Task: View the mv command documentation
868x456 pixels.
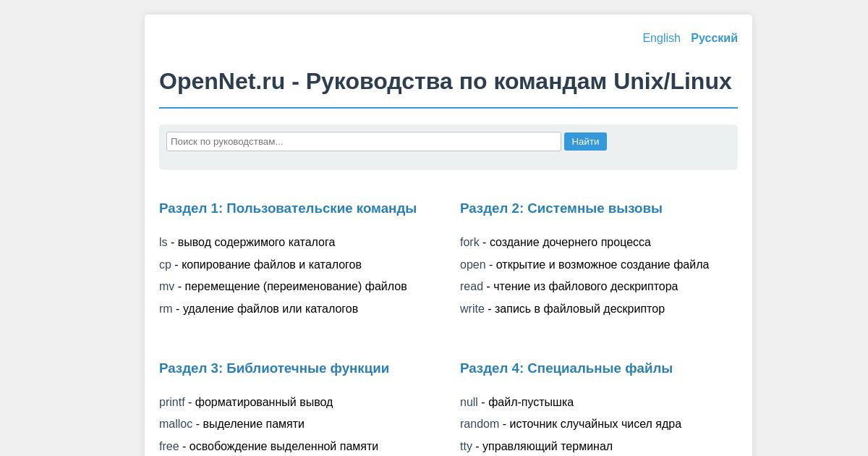Action: click(166, 287)
